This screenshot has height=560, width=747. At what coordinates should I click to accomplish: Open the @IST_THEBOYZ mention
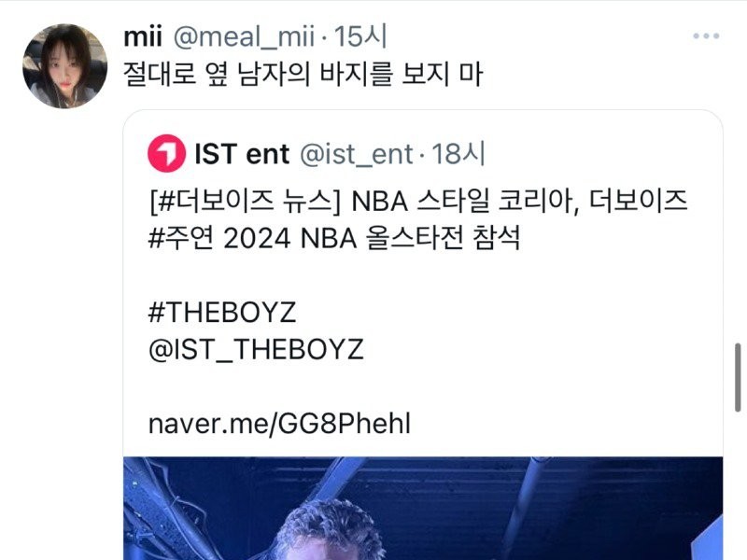(x=256, y=349)
